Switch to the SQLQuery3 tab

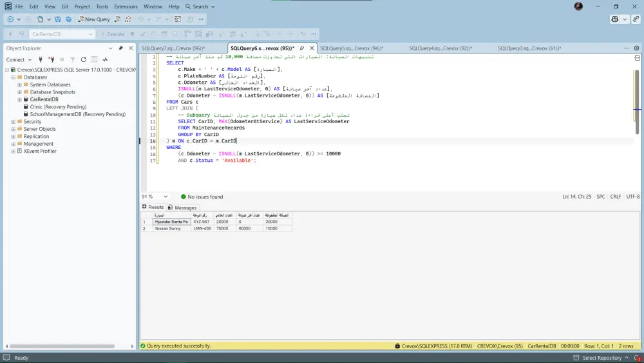click(x=529, y=48)
